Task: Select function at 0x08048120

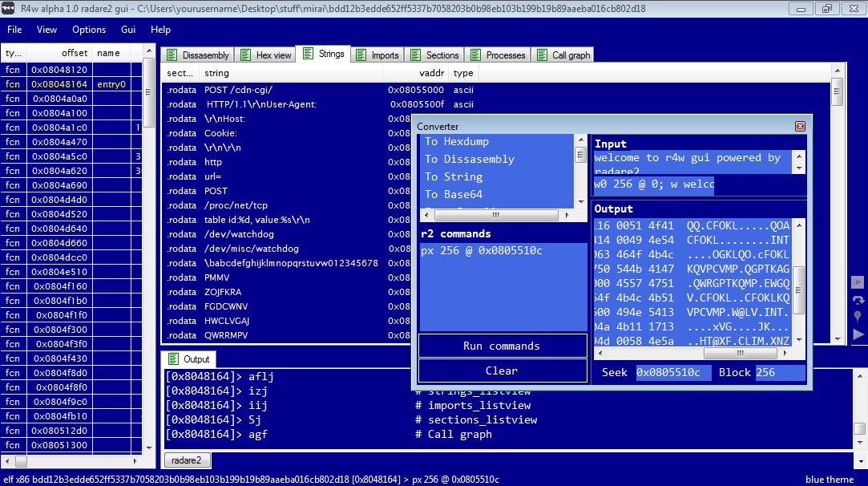Action: (x=71, y=70)
